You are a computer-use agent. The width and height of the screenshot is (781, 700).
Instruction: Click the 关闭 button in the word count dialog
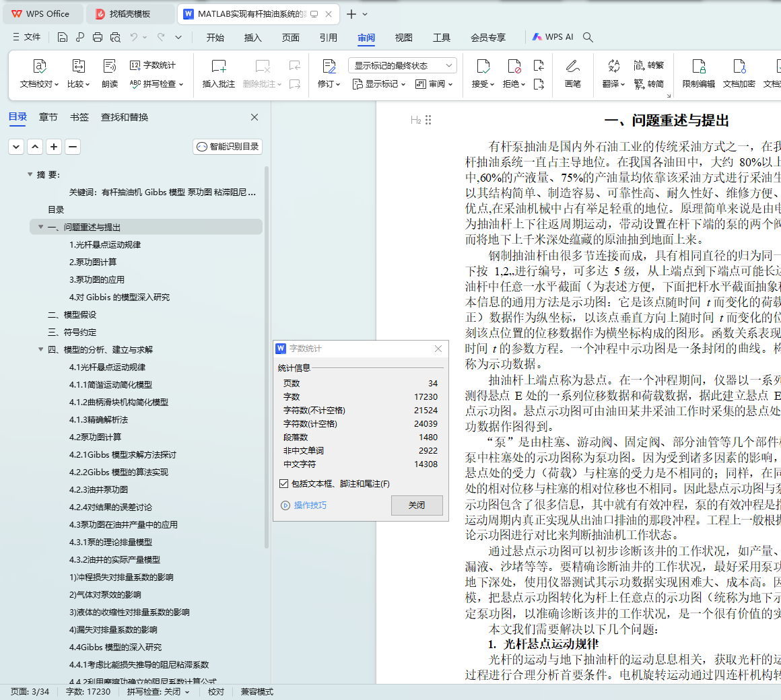[x=417, y=505]
